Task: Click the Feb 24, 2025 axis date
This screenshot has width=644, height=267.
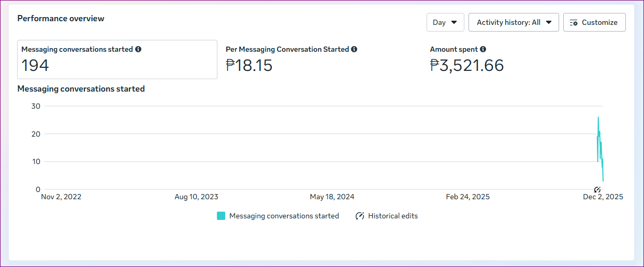Action: [x=467, y=197]
